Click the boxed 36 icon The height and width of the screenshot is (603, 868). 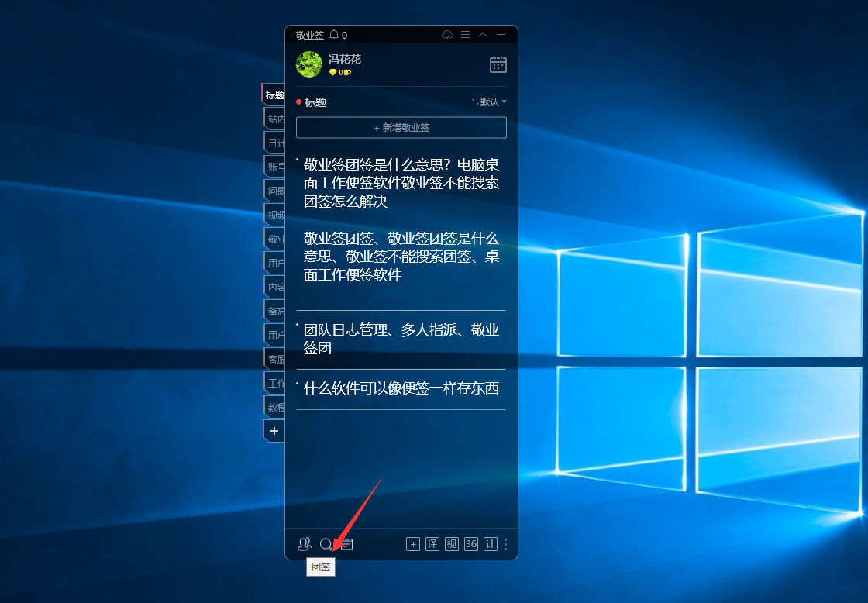tap(471, 544)
